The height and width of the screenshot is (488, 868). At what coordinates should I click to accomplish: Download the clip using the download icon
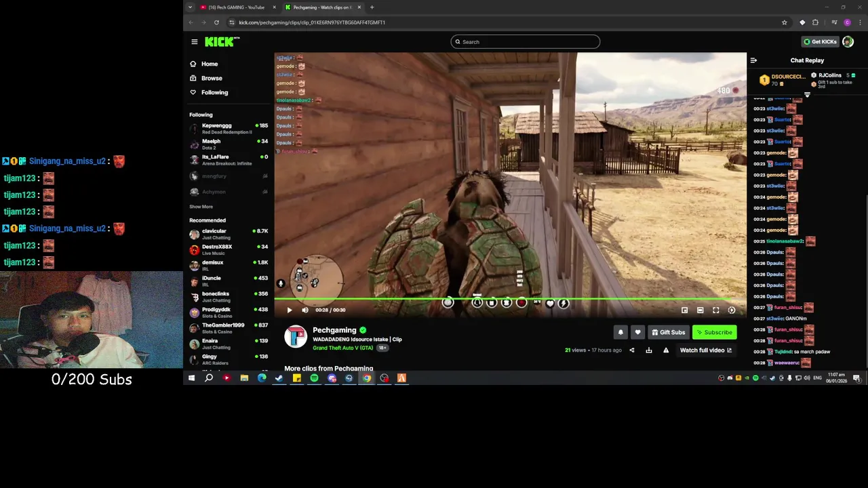(648, 350)
